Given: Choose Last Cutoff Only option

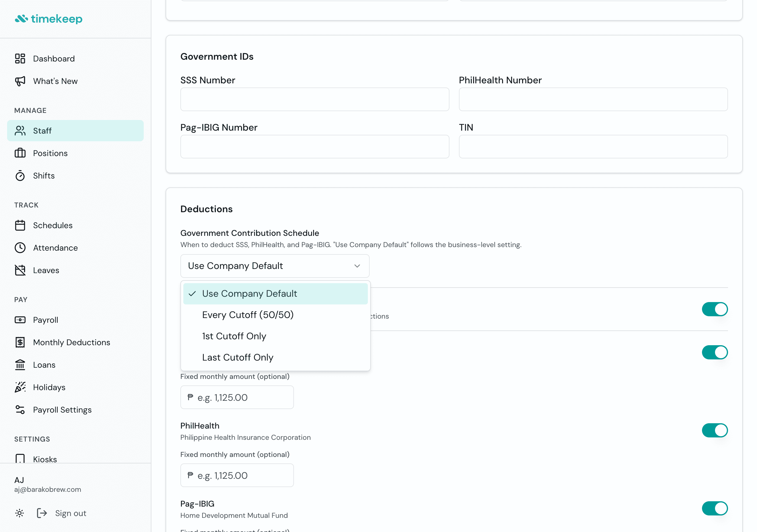Looking at the screenshot, I should pos(237,357).
